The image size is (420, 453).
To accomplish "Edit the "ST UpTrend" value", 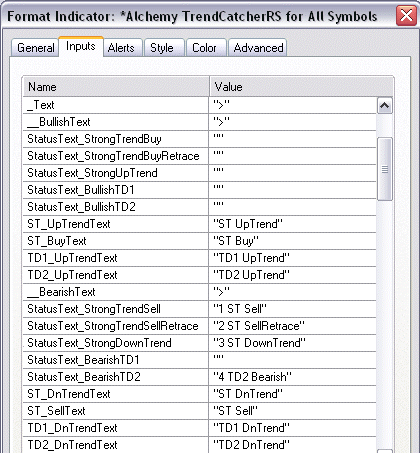I will [x=293, y=224].
